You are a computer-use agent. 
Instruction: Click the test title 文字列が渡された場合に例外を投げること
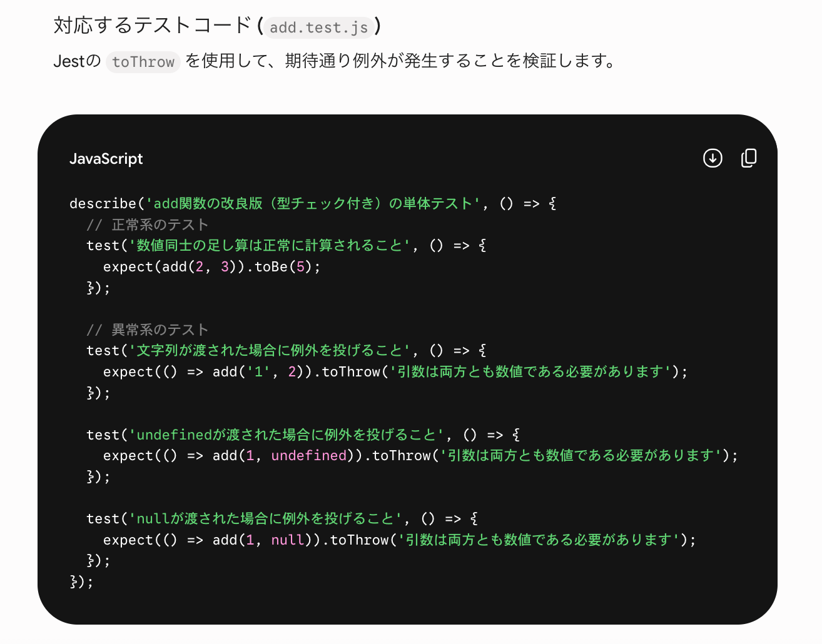(x=270, y=351)
